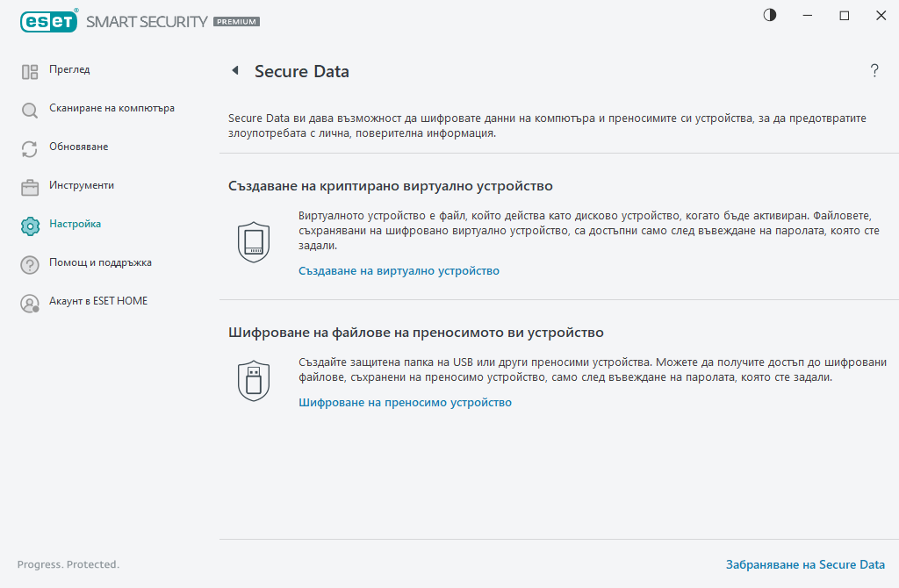Image resolution: width=899 pixels, height=588 pixels.
Task: Click the ESET logo
Action: pyautogui.click(x=48, y=21)
